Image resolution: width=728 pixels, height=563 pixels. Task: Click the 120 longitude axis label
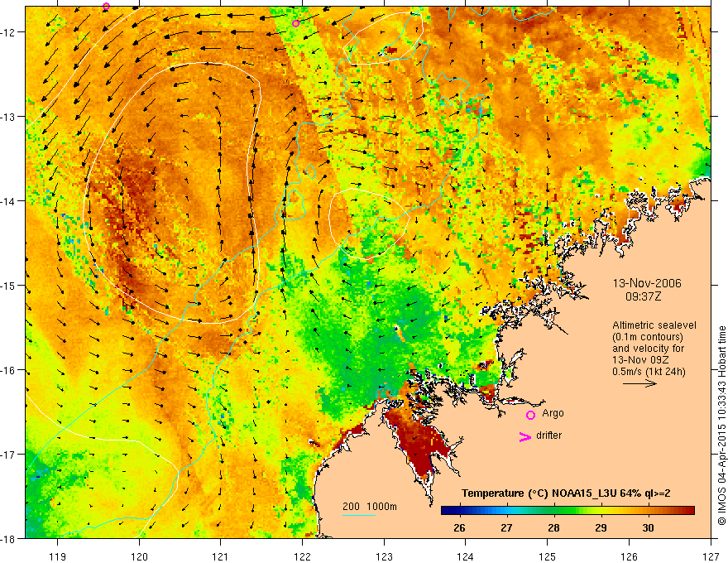pyautogui.click(x=139, y=556)
